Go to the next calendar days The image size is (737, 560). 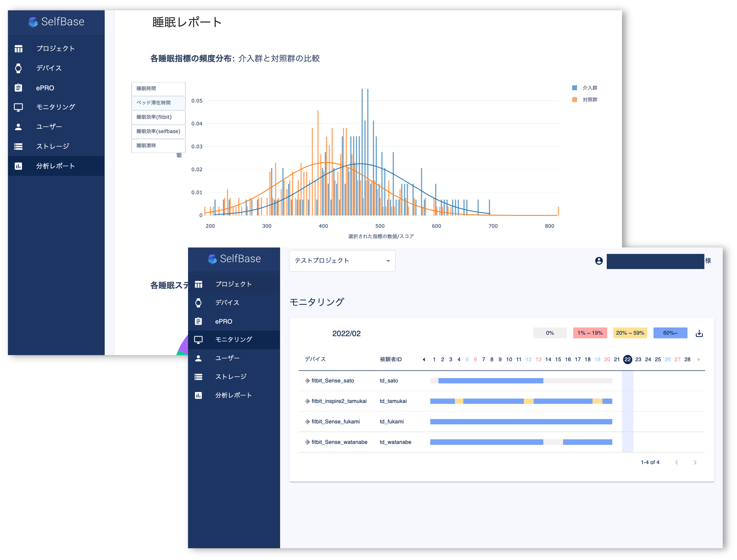point(699,359)
